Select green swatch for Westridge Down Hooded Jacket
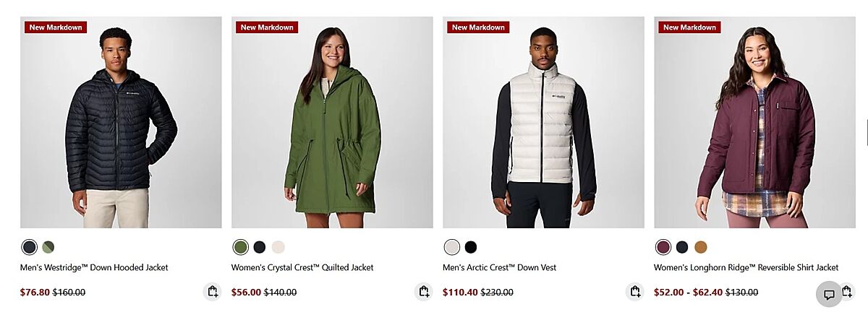Image resolution: width=868 pixels, height=333 pixels. coord(48,247)
